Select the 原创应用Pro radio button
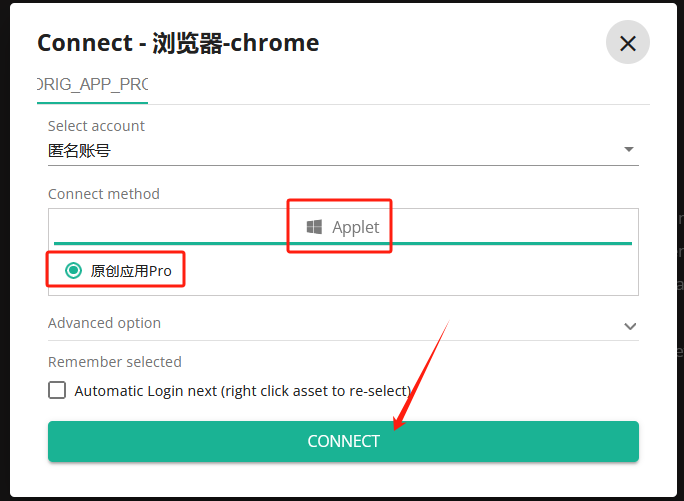684x501 pixels. pos(73,271)
